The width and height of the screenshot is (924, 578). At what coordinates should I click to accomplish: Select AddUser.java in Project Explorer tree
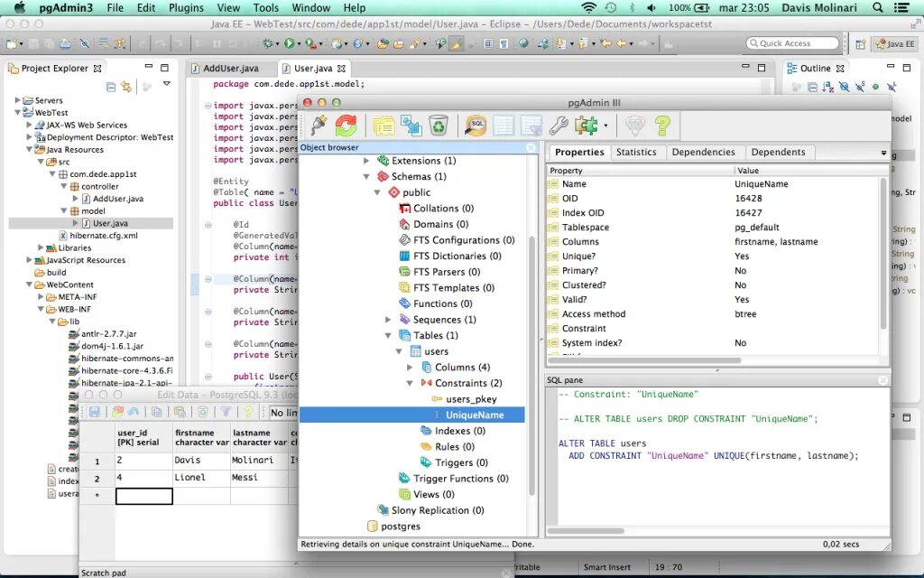click(118, 199)
